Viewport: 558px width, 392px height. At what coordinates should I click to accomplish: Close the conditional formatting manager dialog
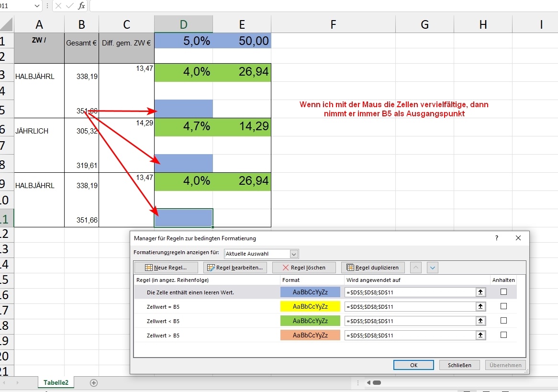(518, 238)
